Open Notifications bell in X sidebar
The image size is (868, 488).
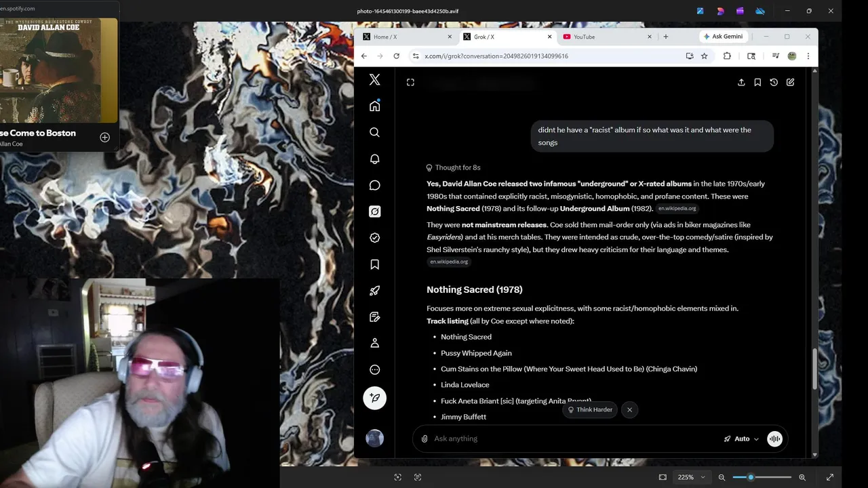click(374, 159)
